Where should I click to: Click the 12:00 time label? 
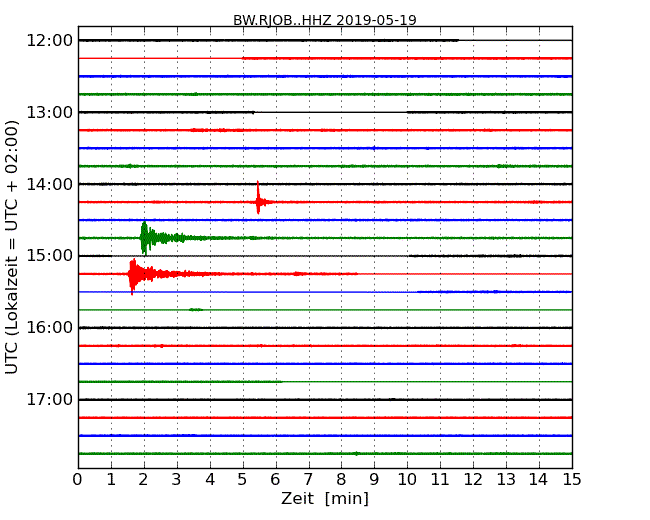(50, 41)
